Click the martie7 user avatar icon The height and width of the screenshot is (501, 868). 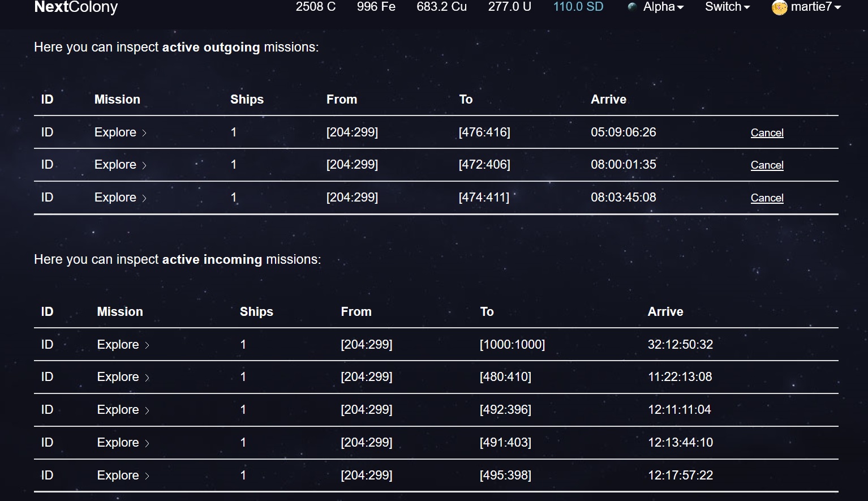pyautogui.click(x=779, y=7)
